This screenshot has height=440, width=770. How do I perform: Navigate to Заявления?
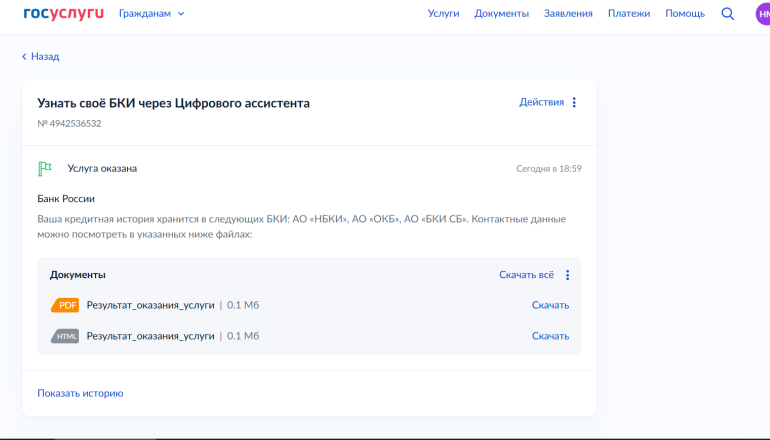click(568, 14)
